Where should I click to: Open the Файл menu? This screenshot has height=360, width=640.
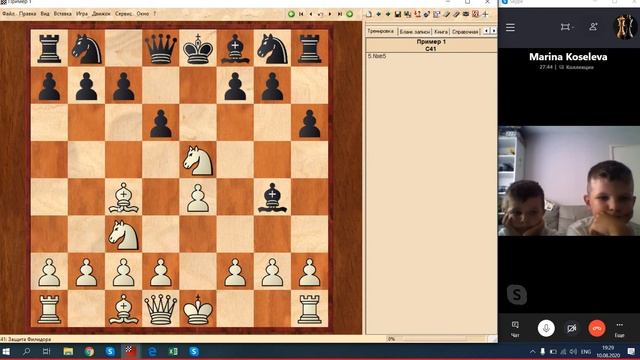tap(8, 14)
